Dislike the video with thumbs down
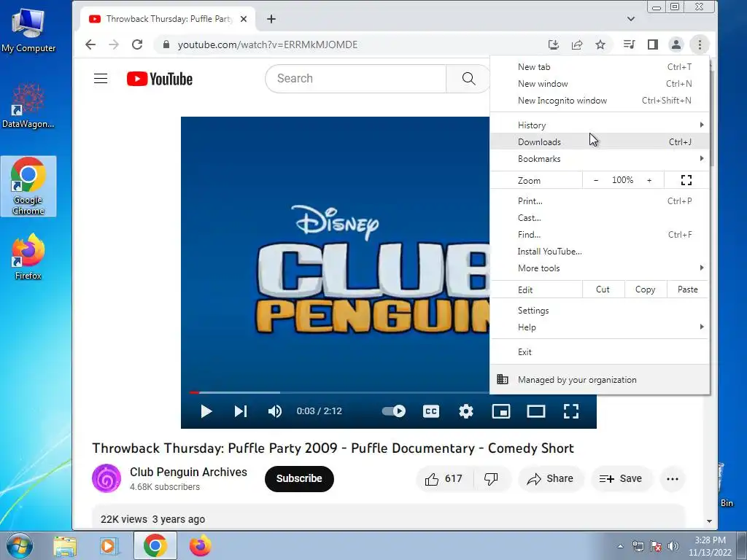 coord(491,478)
